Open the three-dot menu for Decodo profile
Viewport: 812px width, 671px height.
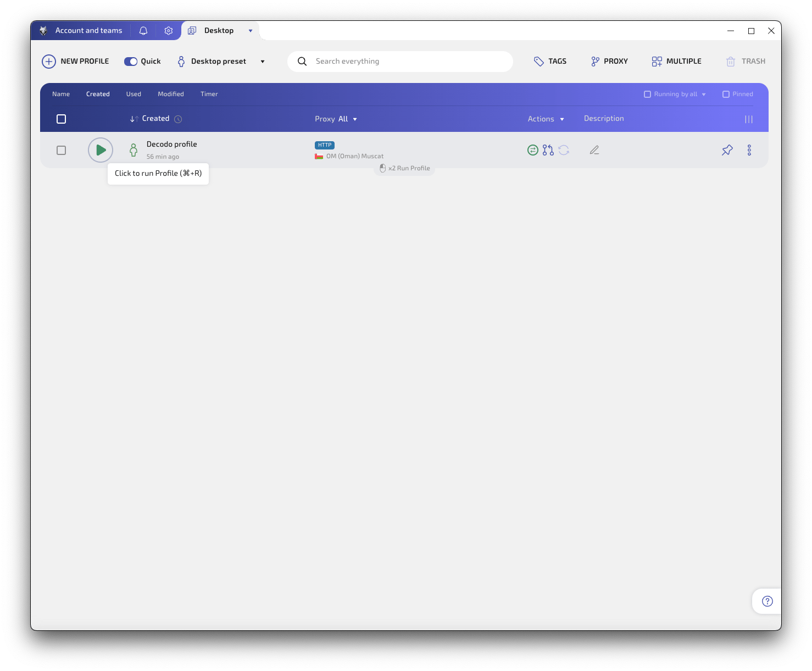(749, 150)
